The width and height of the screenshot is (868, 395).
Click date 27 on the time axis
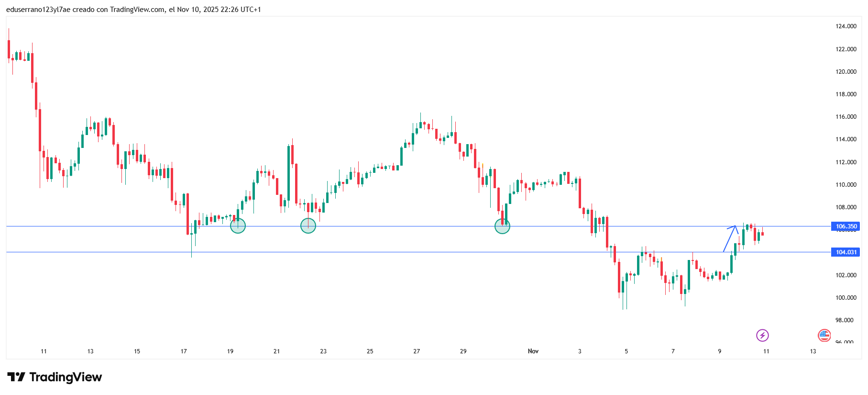click(417, 351)
